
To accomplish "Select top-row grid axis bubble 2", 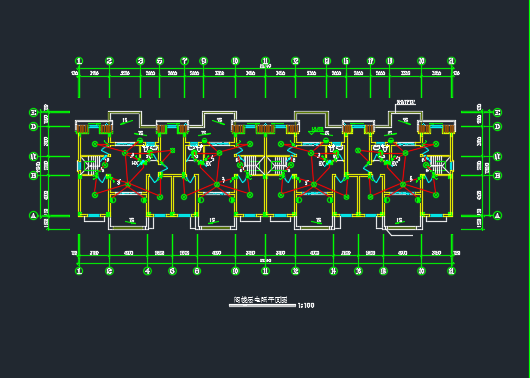I will [109, 61].
